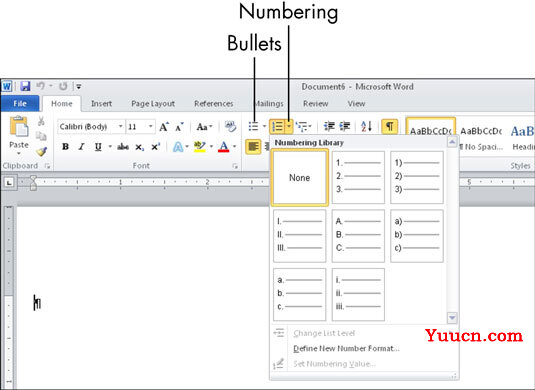Select the 1. 2. 3. numbering format
The width and height of the screenshot is (535, 390).
[358, 177]
